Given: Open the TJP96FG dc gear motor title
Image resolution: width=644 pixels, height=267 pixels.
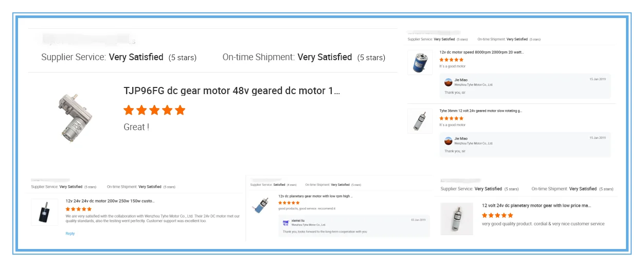Looking at the screenshot, I should [x=231, y=91].
